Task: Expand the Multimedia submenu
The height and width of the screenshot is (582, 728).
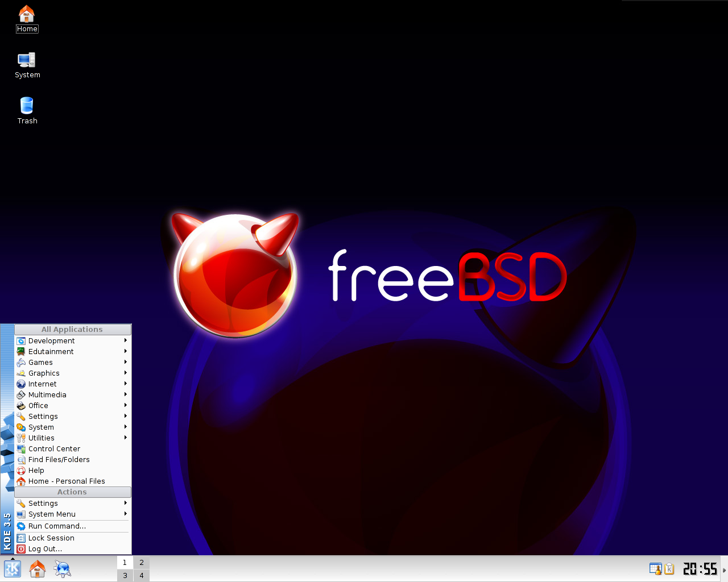Action: [73, 395]
